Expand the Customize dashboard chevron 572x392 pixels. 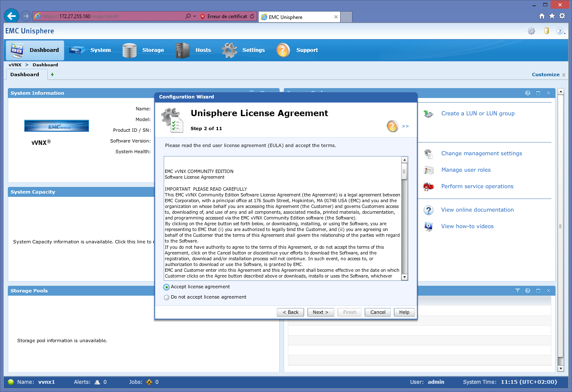point(564,75)
